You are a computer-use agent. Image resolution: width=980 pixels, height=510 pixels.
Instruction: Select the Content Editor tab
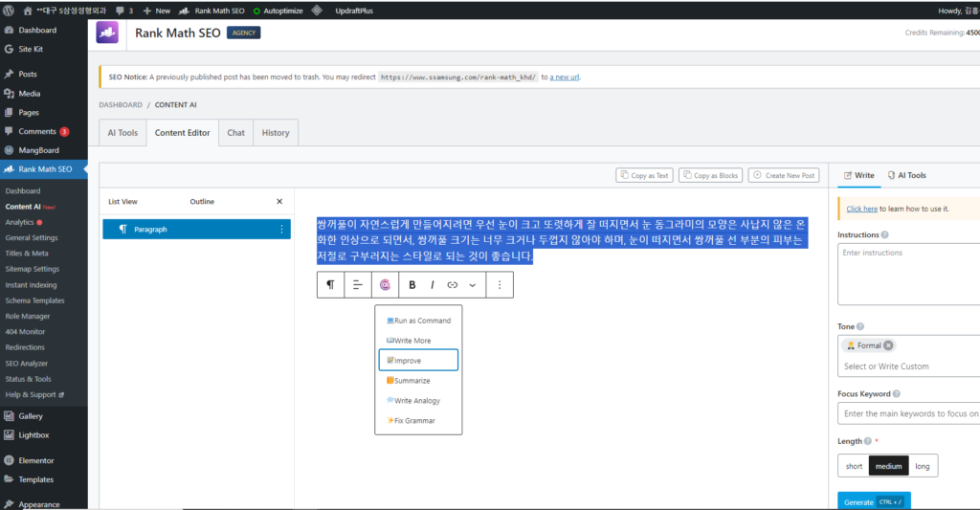point(183,132)
